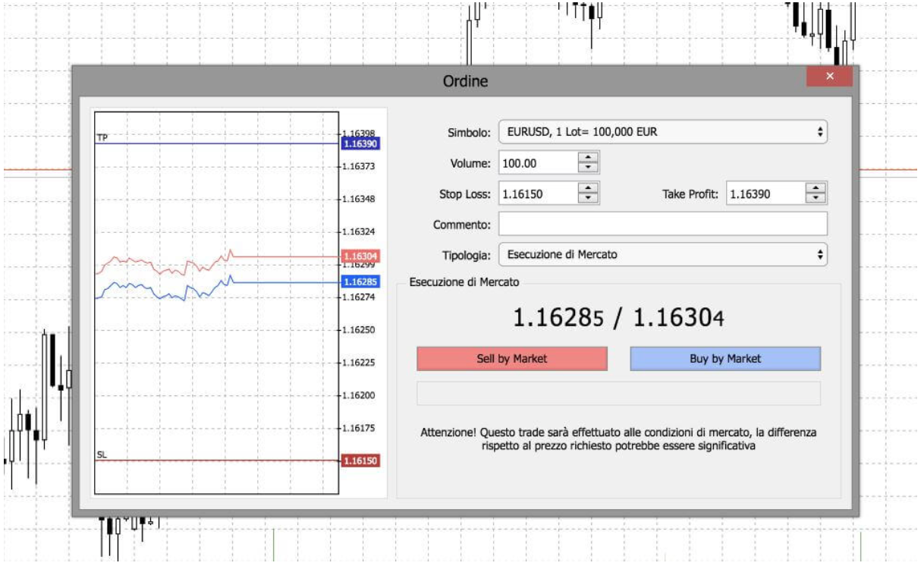Select the blue bid price label 1.16285
Viewport: 924px width, 566px height.
(360, 281)
